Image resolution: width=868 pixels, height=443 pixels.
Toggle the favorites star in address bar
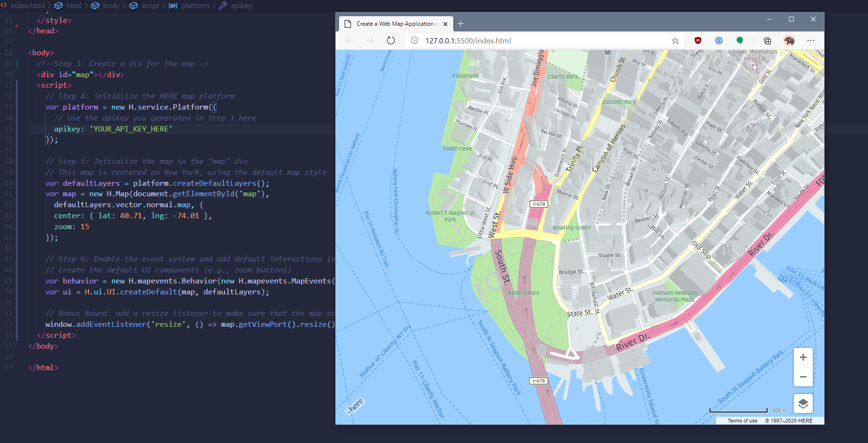pos(676,40)
